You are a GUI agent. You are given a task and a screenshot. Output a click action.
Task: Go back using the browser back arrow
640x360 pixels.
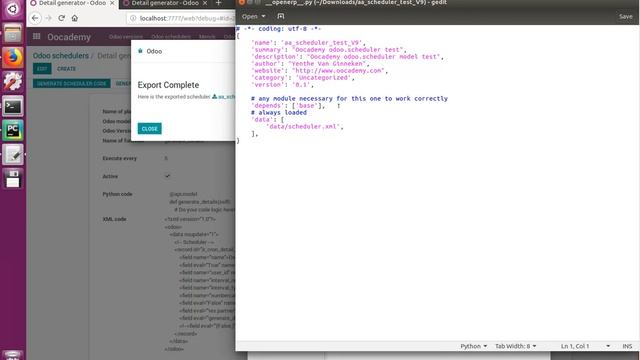click(x=35, y=18)
